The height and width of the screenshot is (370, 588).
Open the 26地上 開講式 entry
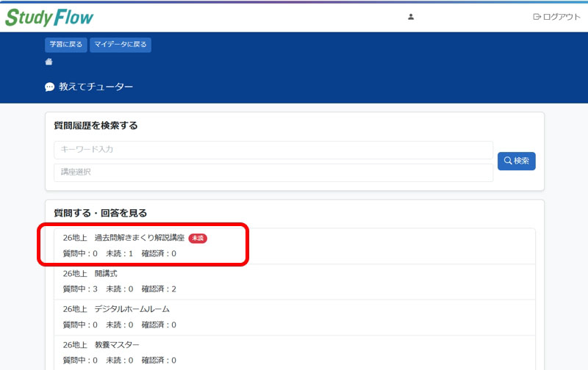(85, 273)
